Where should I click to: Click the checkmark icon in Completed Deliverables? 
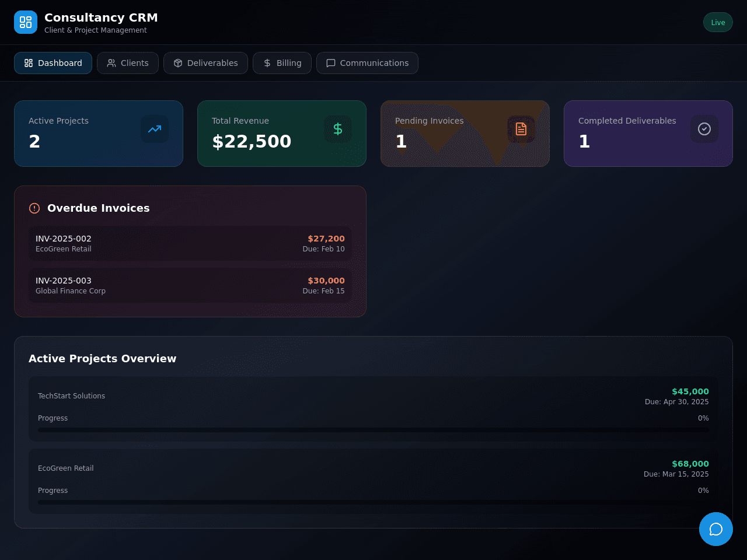(x=704, y=129)
